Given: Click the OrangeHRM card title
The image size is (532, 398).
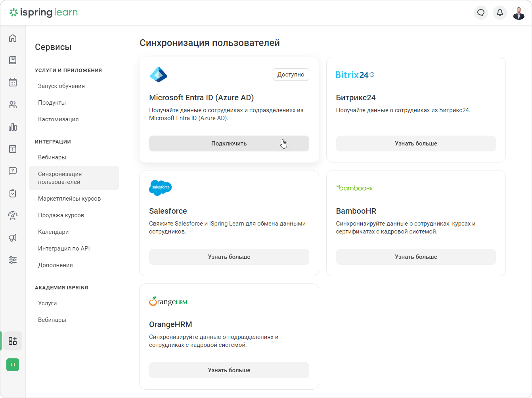Looking at the screenshot, I should [x=170, y=324].
